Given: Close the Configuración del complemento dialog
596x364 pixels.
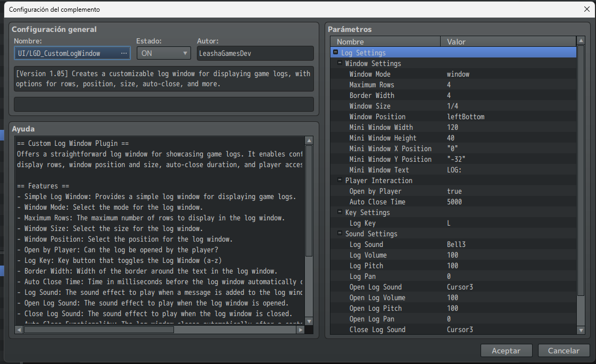Looking at the screenshot, I should tap(587, 9).
